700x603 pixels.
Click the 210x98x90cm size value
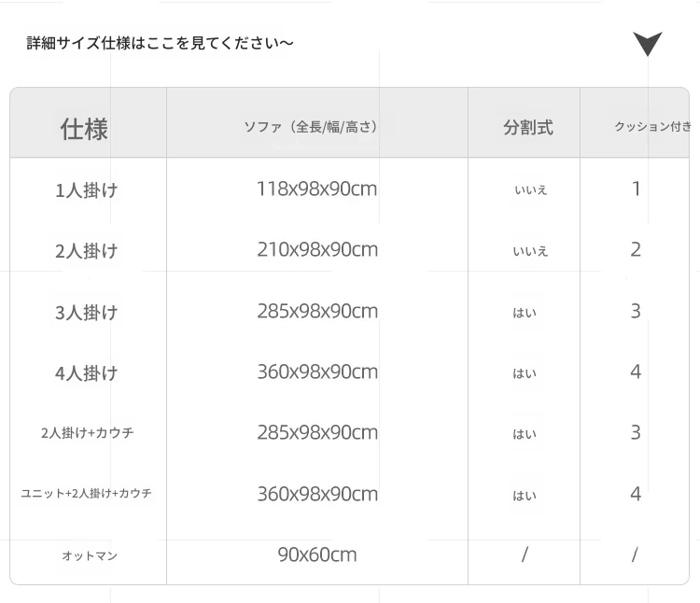click(317, 249)
